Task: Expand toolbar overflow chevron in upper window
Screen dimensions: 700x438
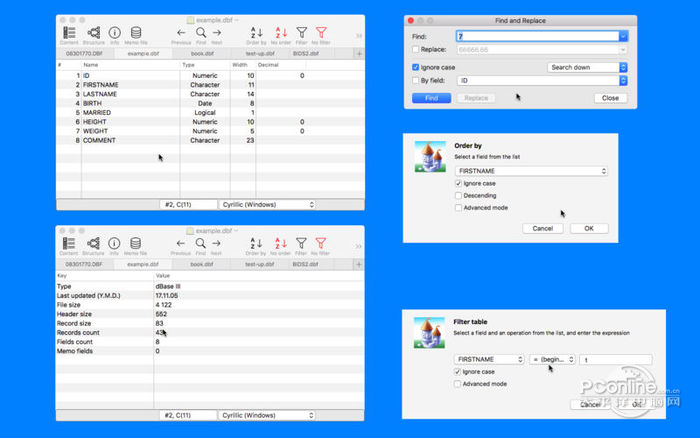Action: coord(359,36)
